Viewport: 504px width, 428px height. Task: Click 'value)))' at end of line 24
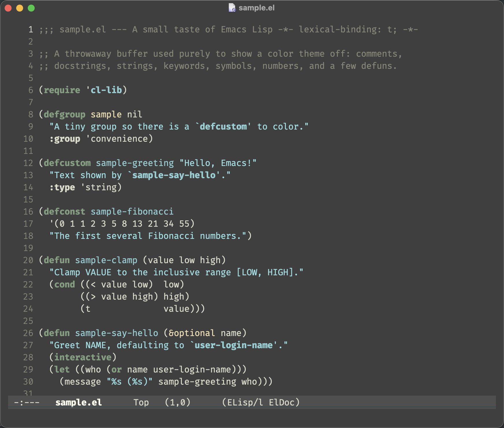coord(184,309)
